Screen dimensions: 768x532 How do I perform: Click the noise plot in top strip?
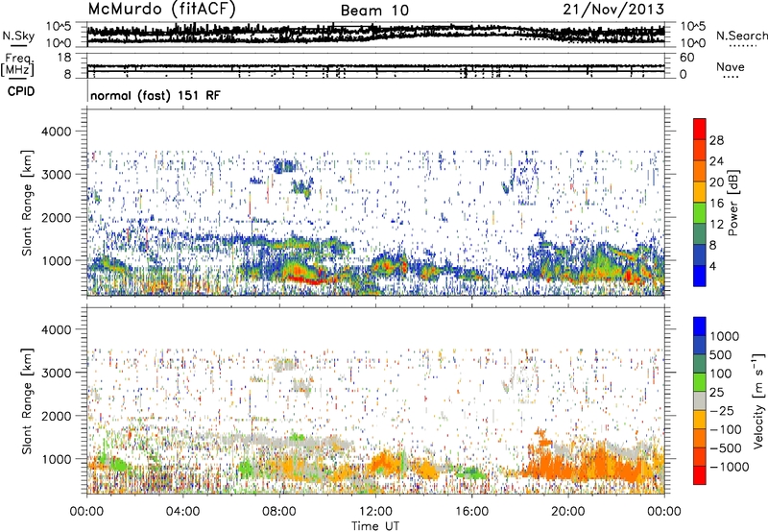pyautogui.click(x=375, y=35)
